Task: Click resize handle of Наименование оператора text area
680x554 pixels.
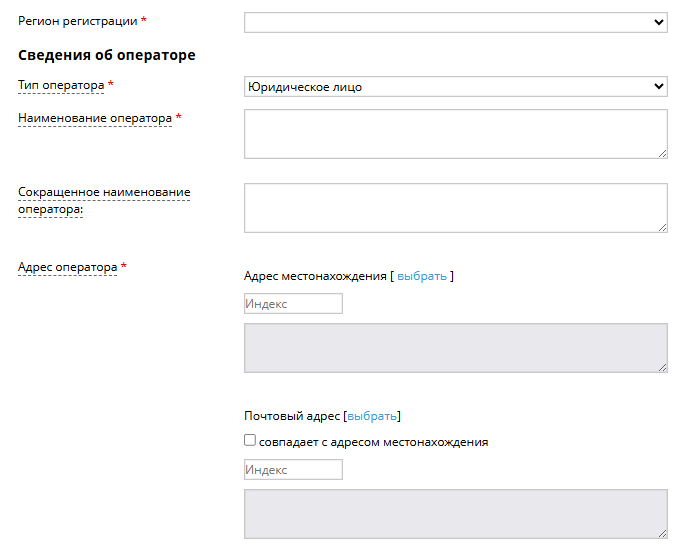Action: (x=662, y=154)
